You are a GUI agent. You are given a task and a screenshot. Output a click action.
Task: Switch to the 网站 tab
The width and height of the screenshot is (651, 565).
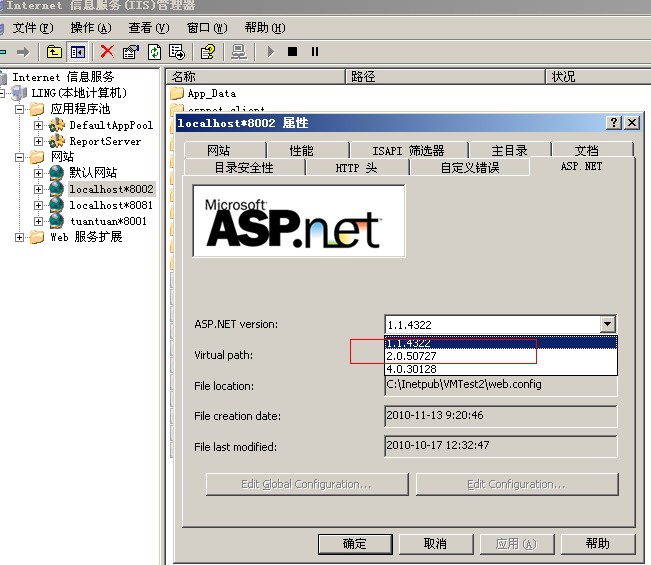224,150
